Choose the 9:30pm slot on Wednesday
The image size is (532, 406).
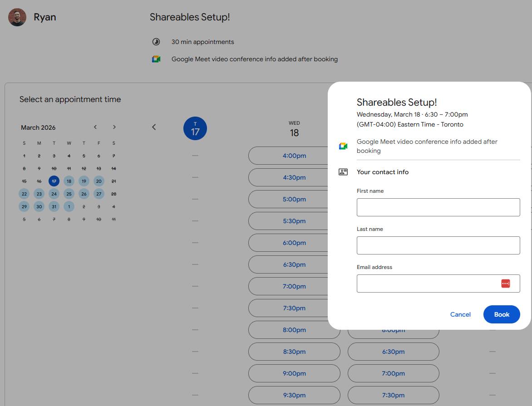(294, 395)
